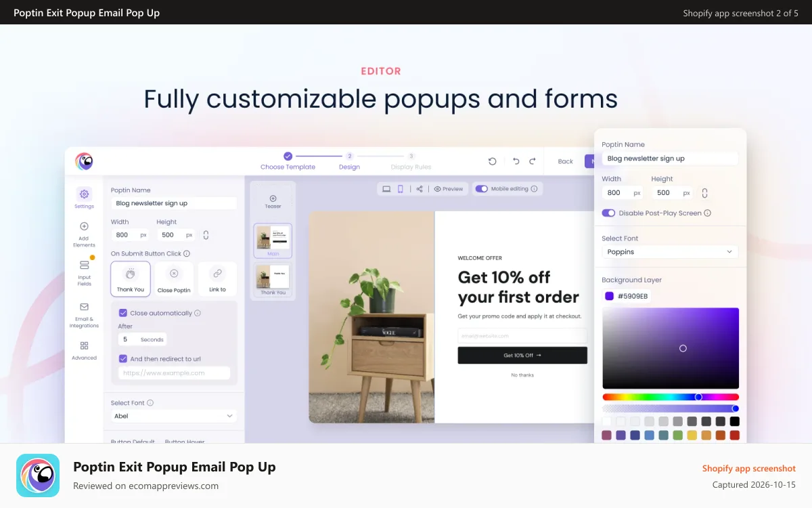
Task: Redo the last change
Action: click(x=533, y=161)
